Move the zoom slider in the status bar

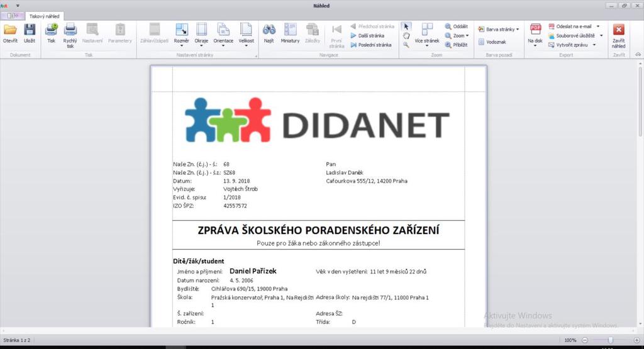[x=611, y=340]
